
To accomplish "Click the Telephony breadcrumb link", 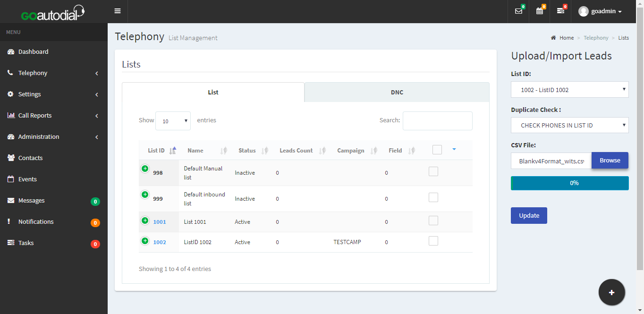I will (x=596, y=38).
